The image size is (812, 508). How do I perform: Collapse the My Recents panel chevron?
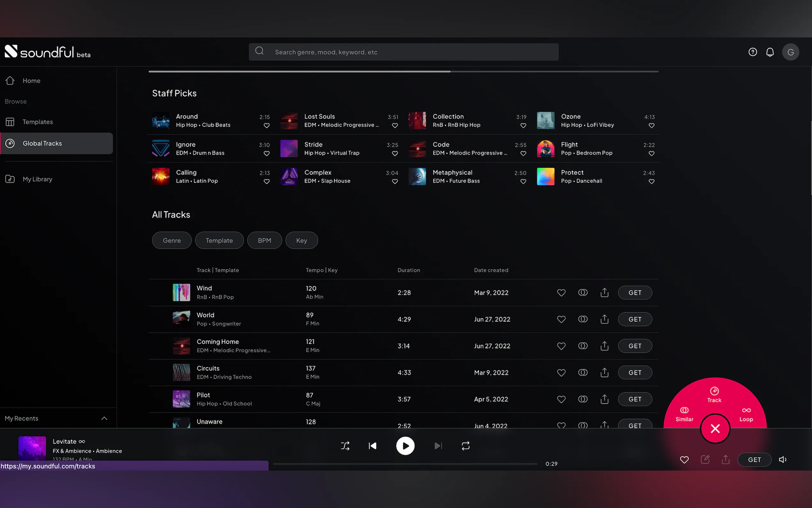click(104, 418)
